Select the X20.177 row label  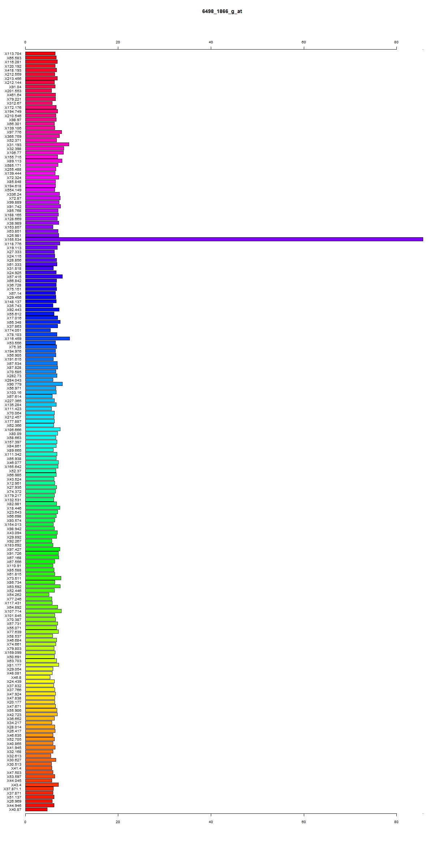[14, 702]
